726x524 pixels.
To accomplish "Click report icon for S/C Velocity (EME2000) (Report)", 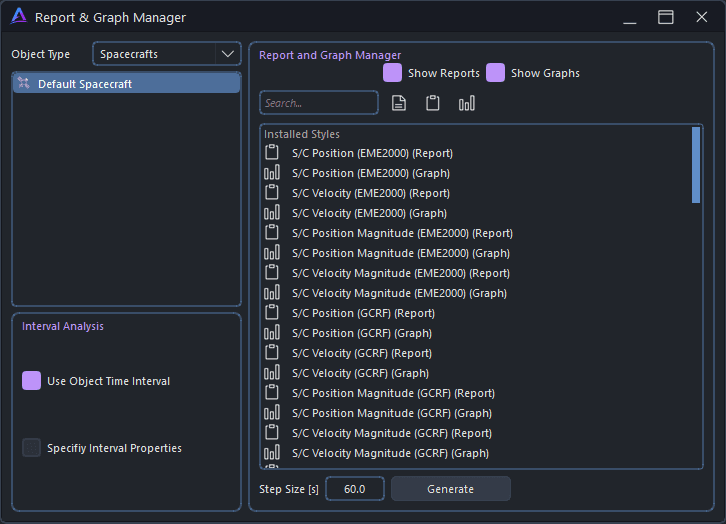I will click(272, 192).
